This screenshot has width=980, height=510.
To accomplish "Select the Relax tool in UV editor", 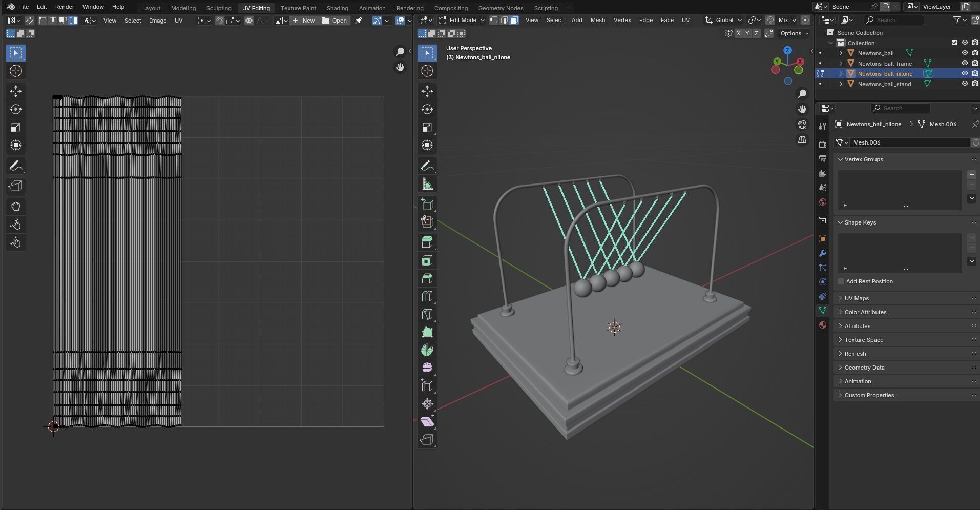I will (x=16, y=225).
